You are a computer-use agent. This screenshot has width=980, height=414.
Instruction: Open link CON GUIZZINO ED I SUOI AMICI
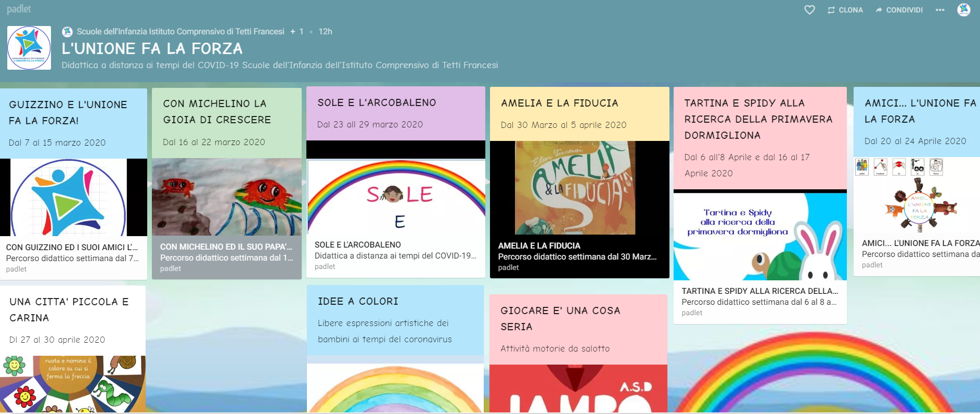click(x=72, y=248)
